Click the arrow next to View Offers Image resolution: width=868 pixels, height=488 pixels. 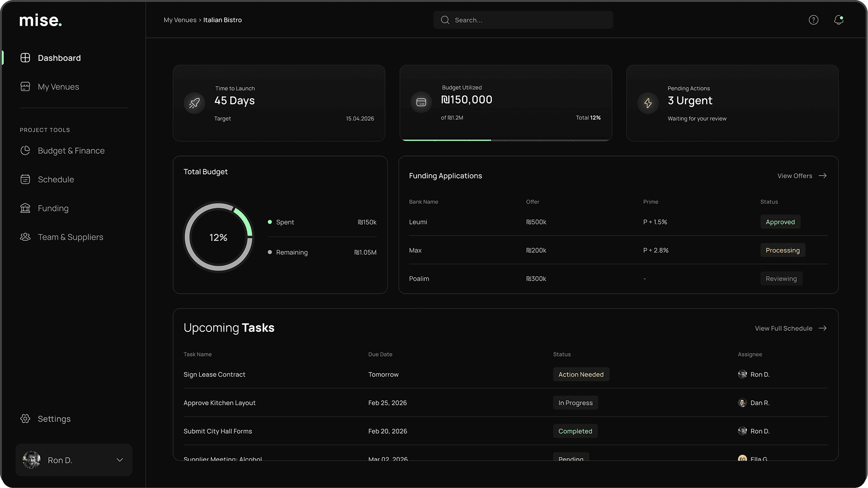pyautogui.click(x=823, y=176)
